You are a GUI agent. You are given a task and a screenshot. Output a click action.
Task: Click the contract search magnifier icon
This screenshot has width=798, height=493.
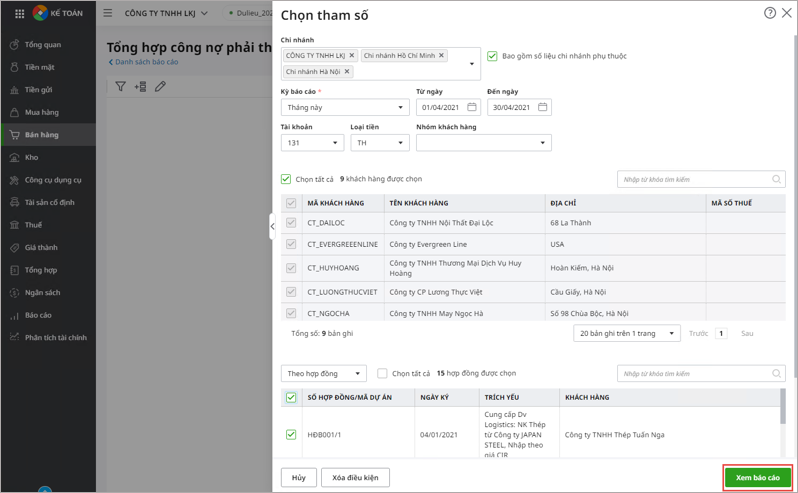coord(776,373)
